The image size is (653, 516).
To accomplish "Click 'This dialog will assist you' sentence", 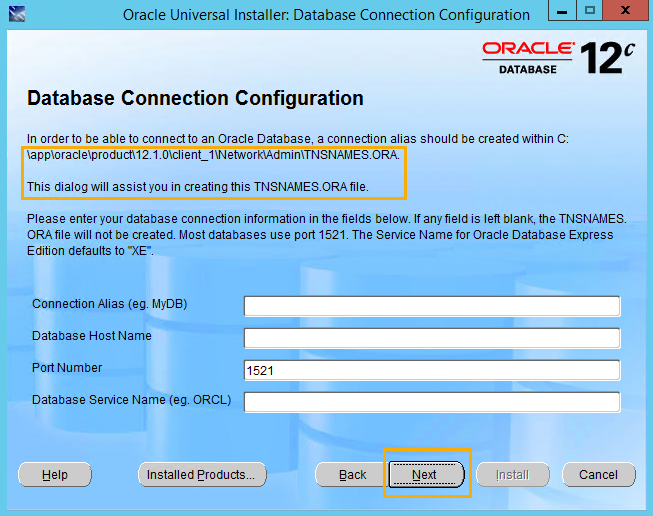I will [198, 187].
